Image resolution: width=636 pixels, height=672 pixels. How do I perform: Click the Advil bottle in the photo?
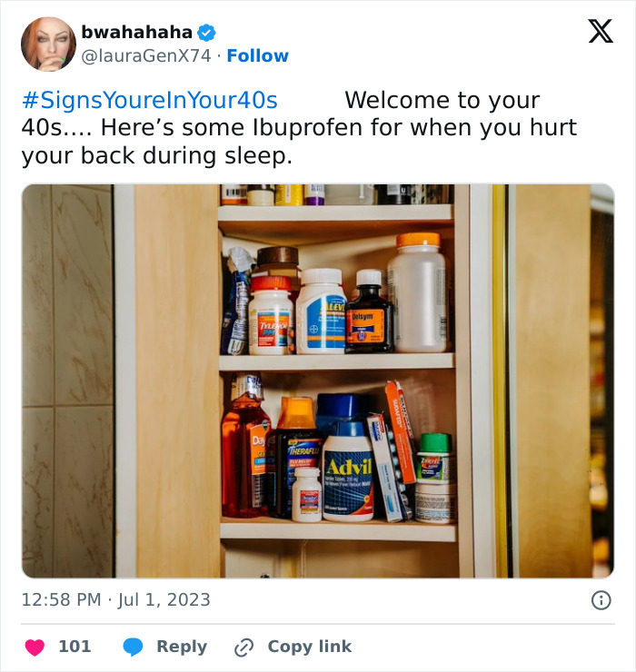point(347,471)
